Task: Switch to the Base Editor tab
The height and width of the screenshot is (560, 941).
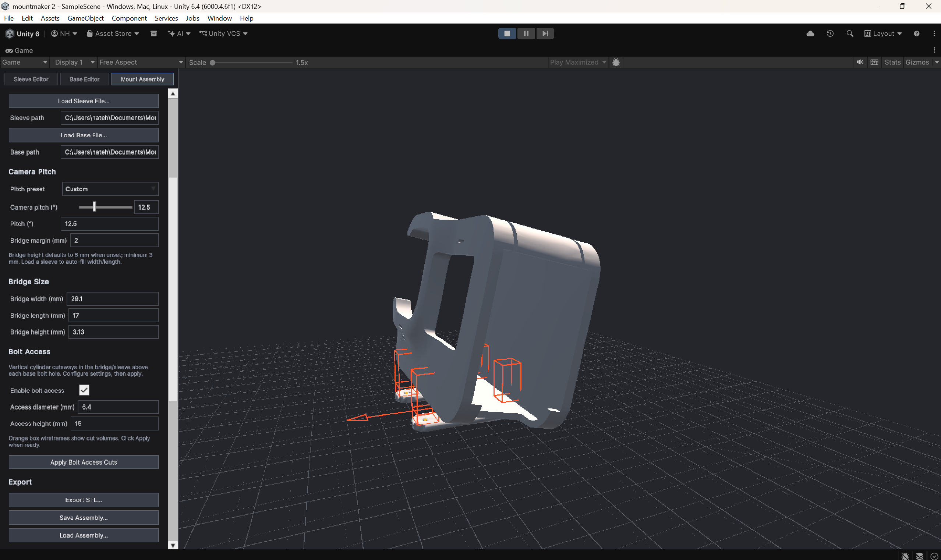Action: tap(85, 79)
